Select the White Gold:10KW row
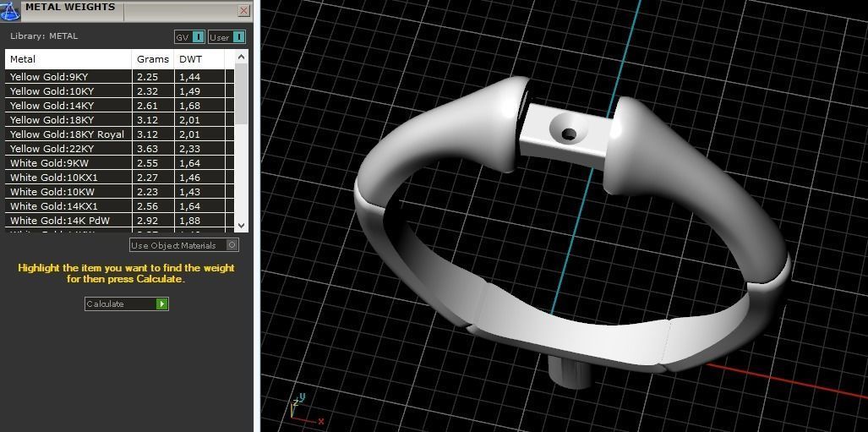Viewport: 868px width, 432px height. pyautogui.click(x=119, y=192)
